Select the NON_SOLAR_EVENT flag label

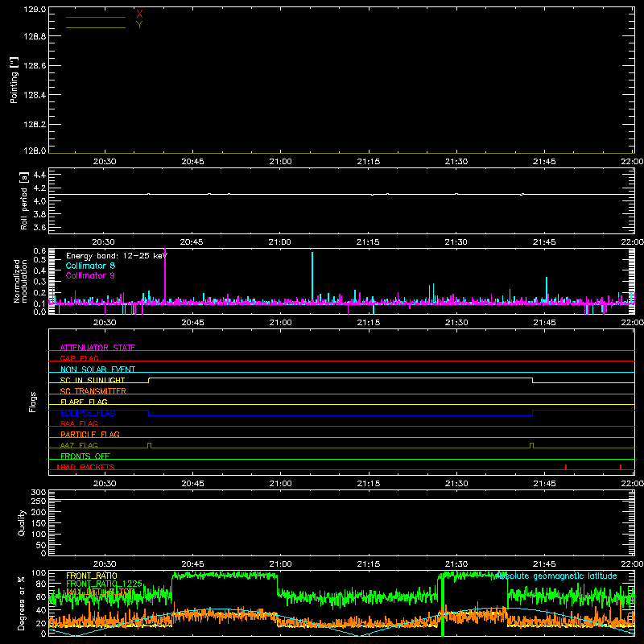(97, 369)
